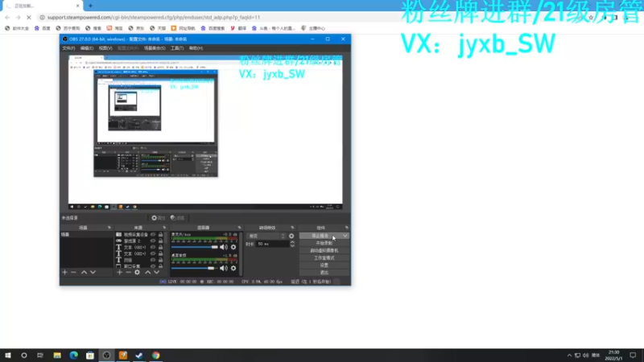Toggle visibility of first text (GDI+) source
644x362 pixels.
click(x=153, y=247)
